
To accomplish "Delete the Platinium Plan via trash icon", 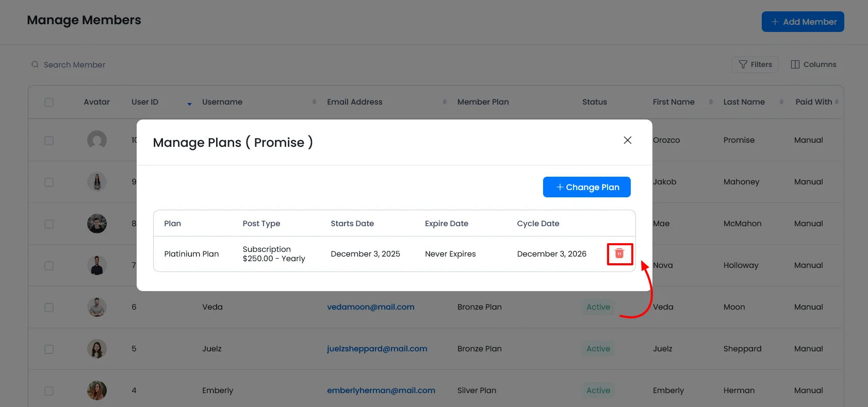I will point(619,253).
